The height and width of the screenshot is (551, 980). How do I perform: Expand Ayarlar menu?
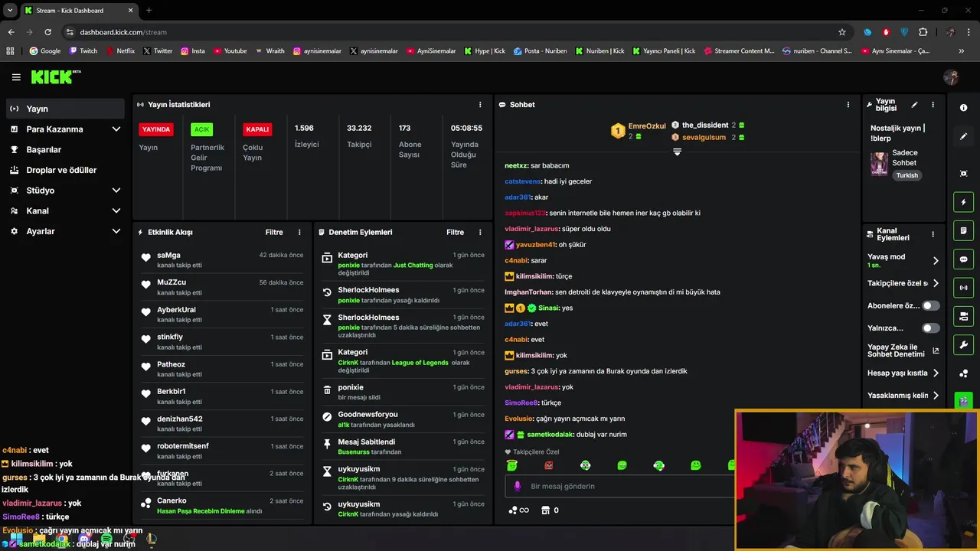click(x=116, y=231)
